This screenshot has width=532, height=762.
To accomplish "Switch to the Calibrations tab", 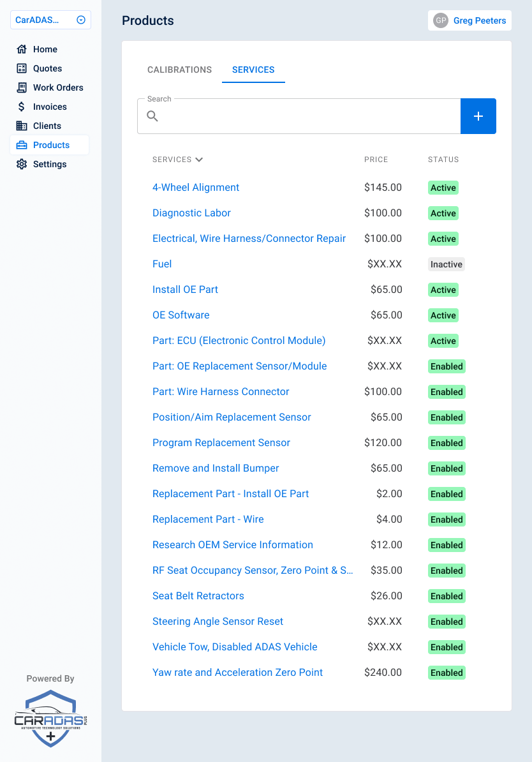I will (x=179, y=70).
